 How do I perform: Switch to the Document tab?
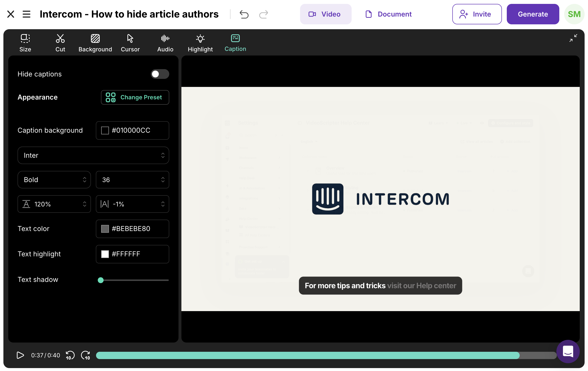(x=389, y=14)
